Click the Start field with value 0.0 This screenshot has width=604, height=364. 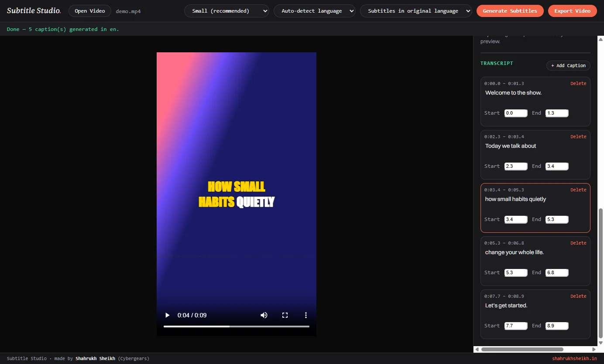click(516, 113)
